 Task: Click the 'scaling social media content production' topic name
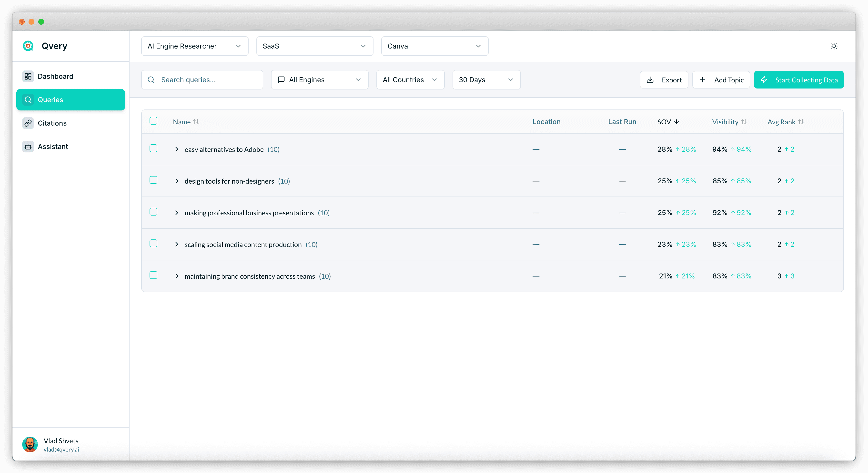243,244
